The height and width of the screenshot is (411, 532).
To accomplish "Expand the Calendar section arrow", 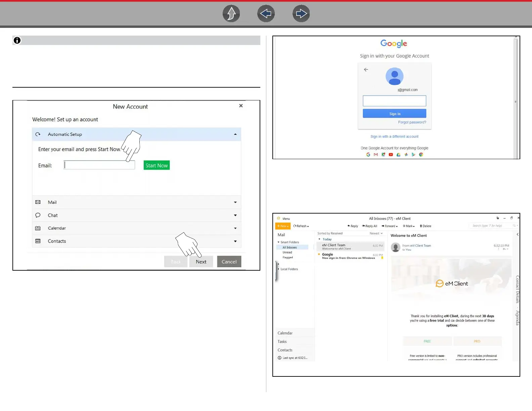I will (235, 228).
